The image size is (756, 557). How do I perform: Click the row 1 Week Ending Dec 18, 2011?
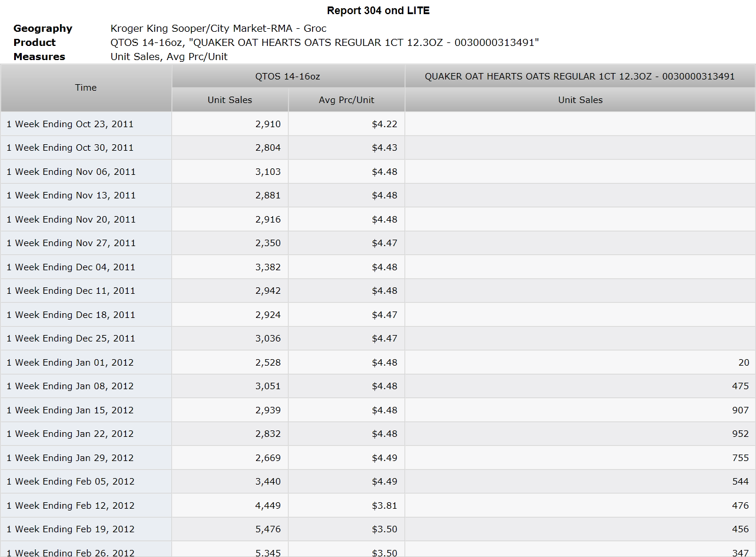click(x=378, y=315)
